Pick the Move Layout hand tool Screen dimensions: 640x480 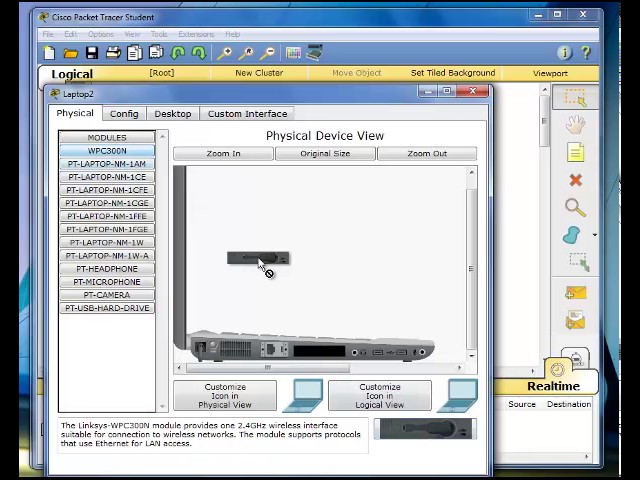(x=576, y=125)
